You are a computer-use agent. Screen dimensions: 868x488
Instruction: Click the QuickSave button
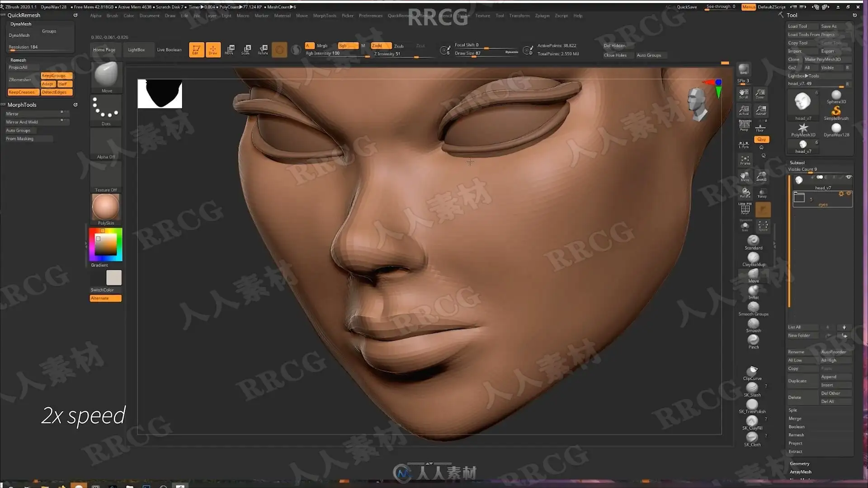click(x=686, y=7)
